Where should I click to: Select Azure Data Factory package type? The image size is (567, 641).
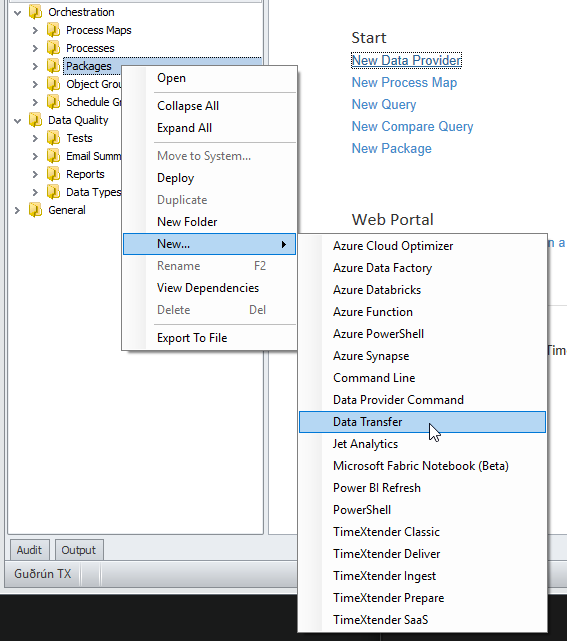click(x=423, y=268)
